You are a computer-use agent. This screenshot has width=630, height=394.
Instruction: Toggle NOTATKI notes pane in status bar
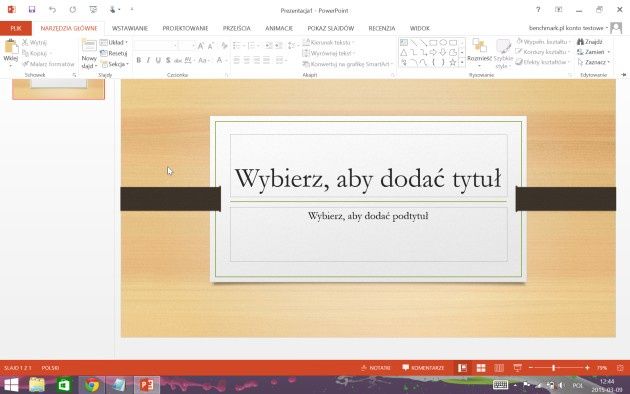click(x=376, y=367)
